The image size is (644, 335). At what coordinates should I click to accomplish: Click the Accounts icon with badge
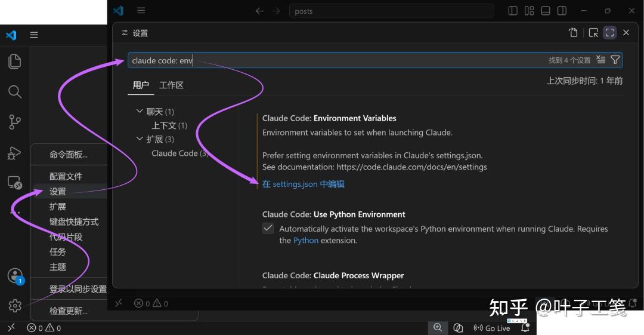[16, 276]
